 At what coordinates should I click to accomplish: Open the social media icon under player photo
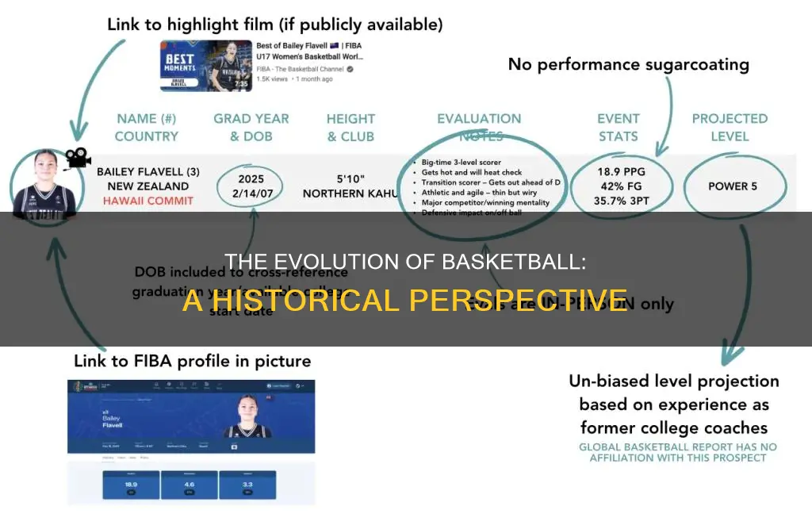[234, 447]
